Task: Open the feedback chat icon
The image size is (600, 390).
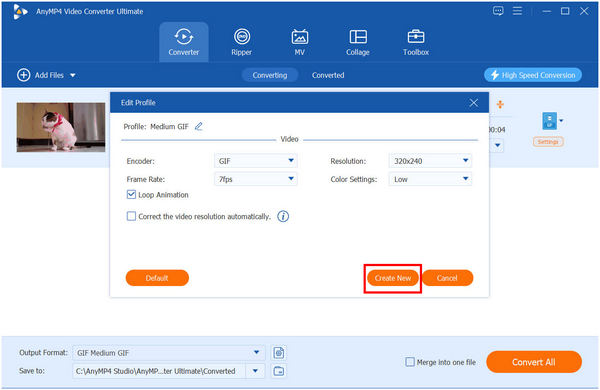Action: tap(498, 11)
